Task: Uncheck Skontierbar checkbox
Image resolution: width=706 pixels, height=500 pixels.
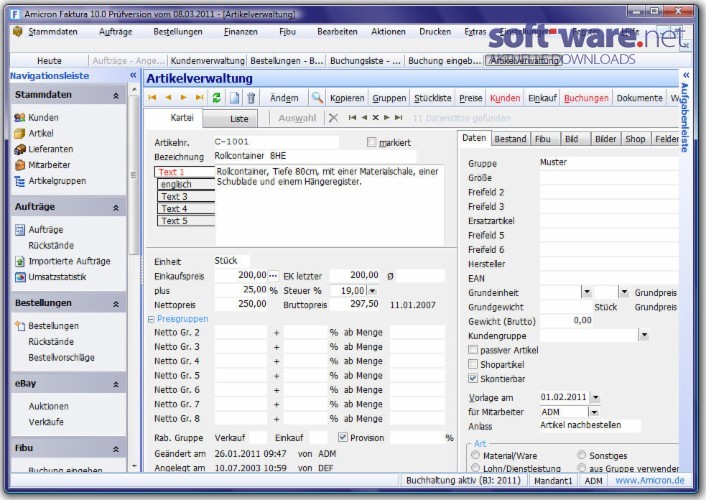Action: 473,378
